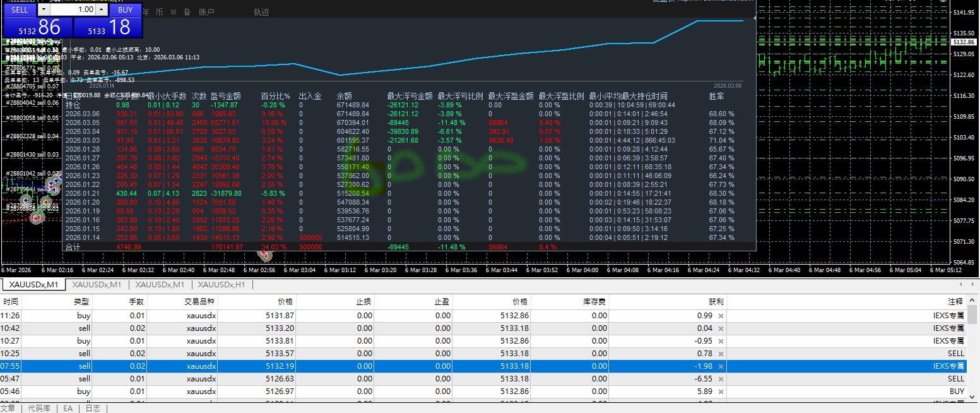The height and width of the screenshot is (413, 980).
Task: Select the 10:42 sell order row
Action: point(483,328)
